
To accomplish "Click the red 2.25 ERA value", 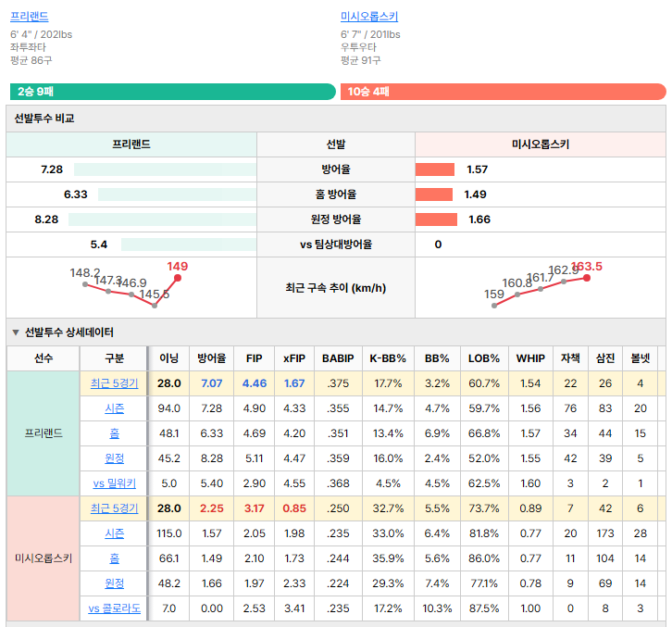I will pos(211,508).
